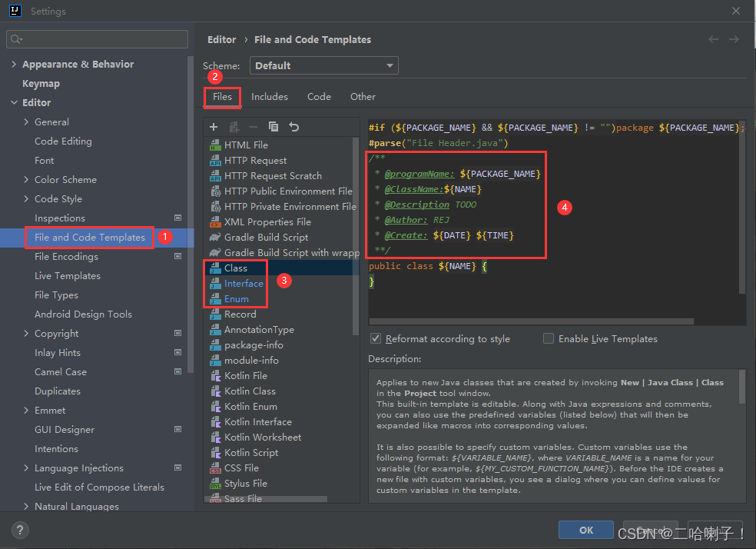Screen dimensions: 756x549
Task: Select HTTP Public Environment File template
Action: pyautogui.click(x=288, y=191)
